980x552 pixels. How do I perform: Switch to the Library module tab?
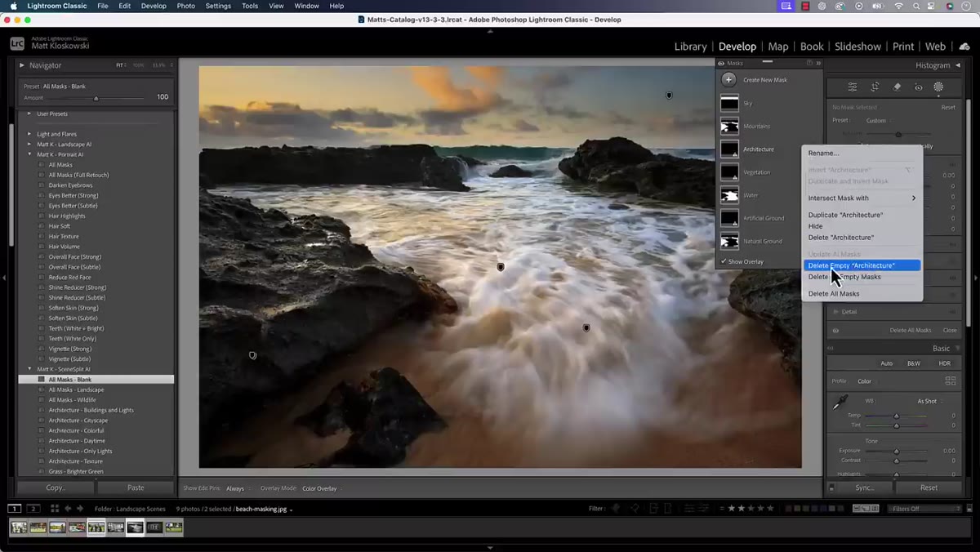point(690,47)
